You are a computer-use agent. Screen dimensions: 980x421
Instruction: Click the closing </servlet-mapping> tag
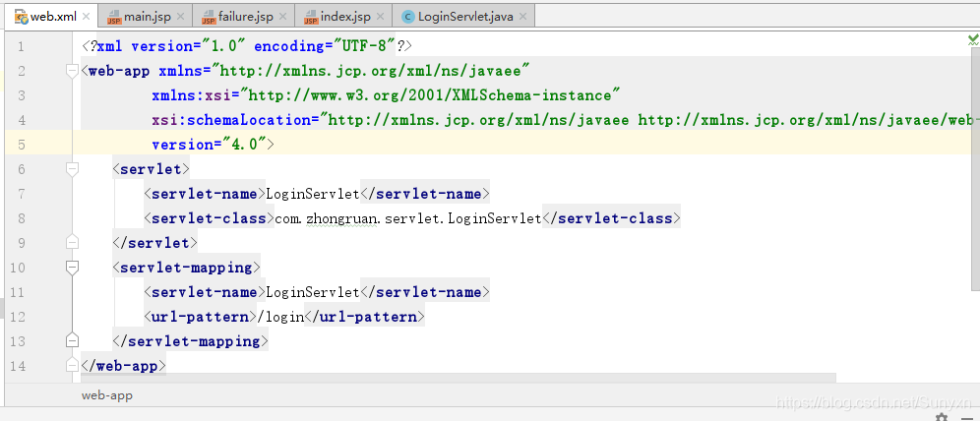point(190,341)
